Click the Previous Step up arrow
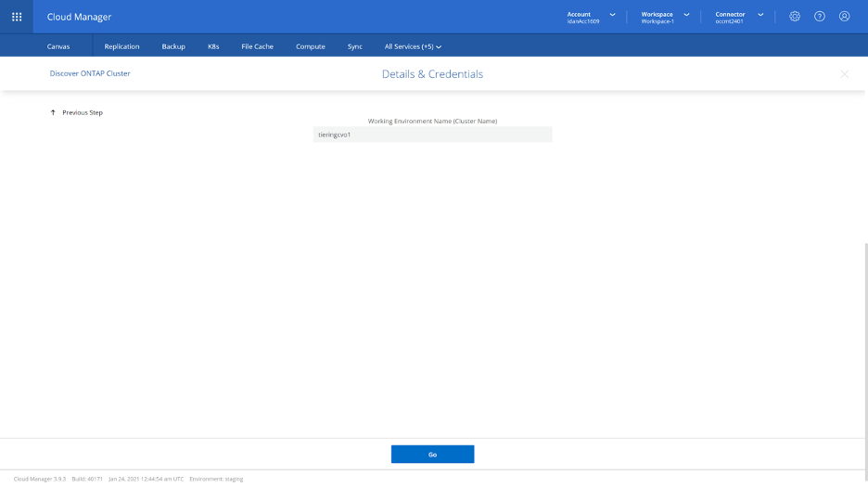Viewport: 868px width, 488px height. pyautogui.click(x=53, y=112)
